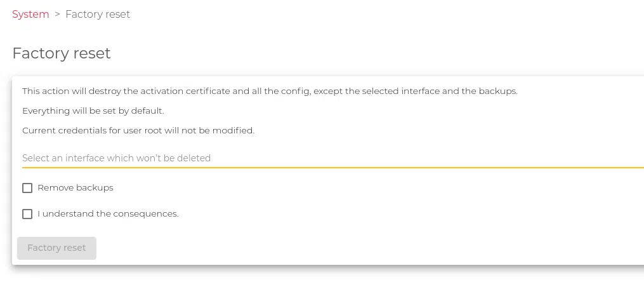Click the 'Remove backups' label text
The width and height of the screenshot is (644, 282).
pos(76,188)
